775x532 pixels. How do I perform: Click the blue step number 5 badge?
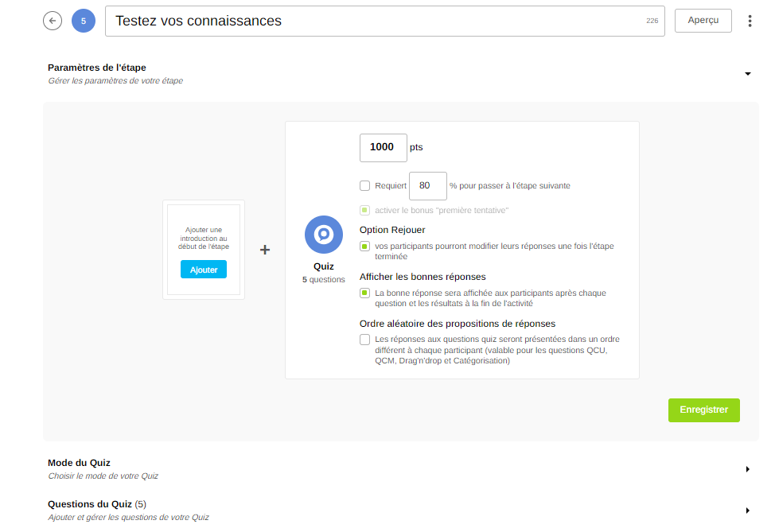84,21
